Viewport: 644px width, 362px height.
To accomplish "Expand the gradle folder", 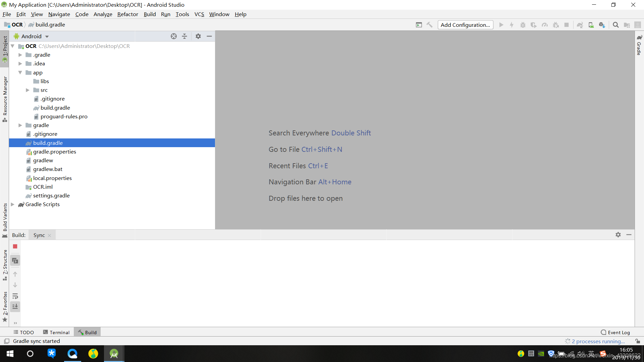I will point(20,125).
